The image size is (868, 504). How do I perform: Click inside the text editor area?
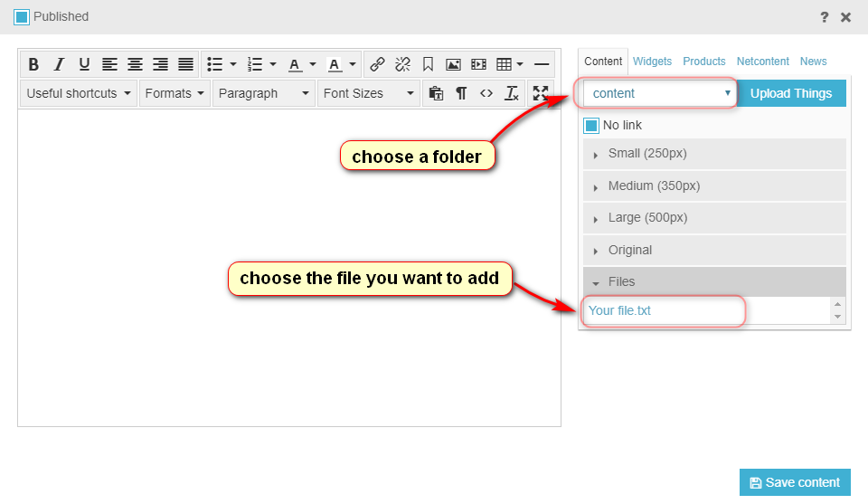click(x=289, y=268)
